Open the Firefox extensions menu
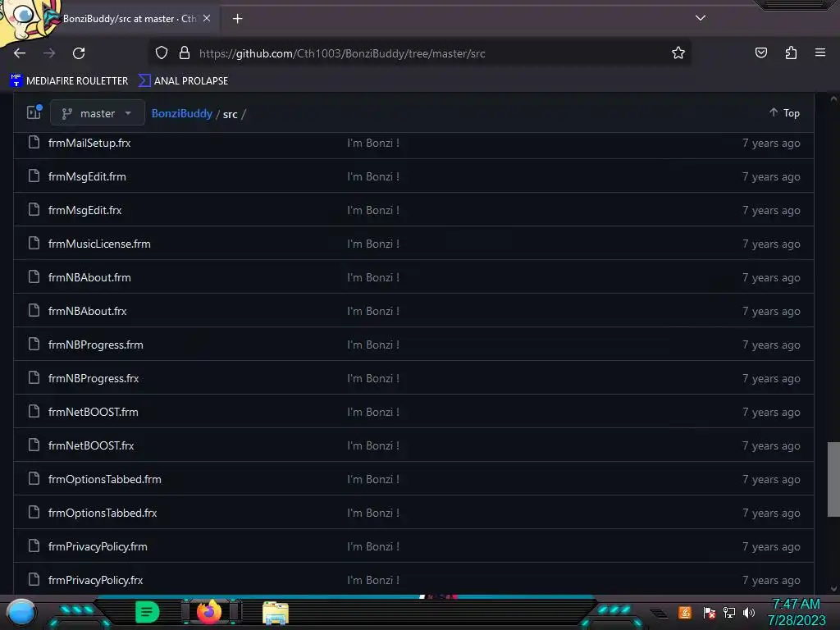840x630 pixels. 791,53
